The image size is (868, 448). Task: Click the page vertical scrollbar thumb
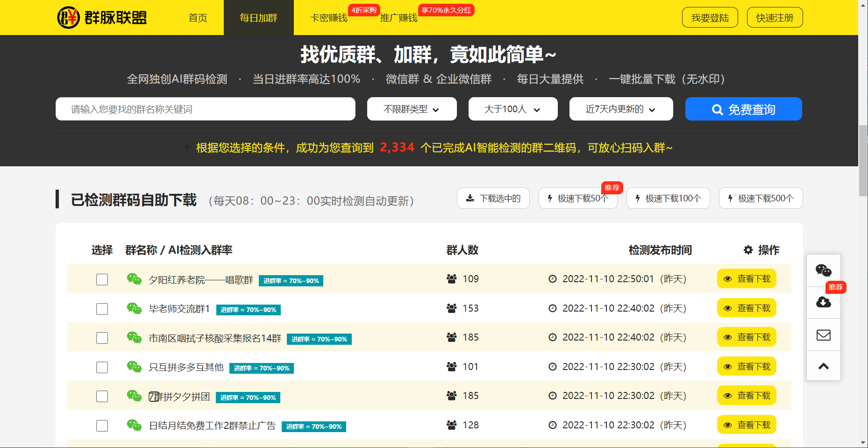click(863, 161)
